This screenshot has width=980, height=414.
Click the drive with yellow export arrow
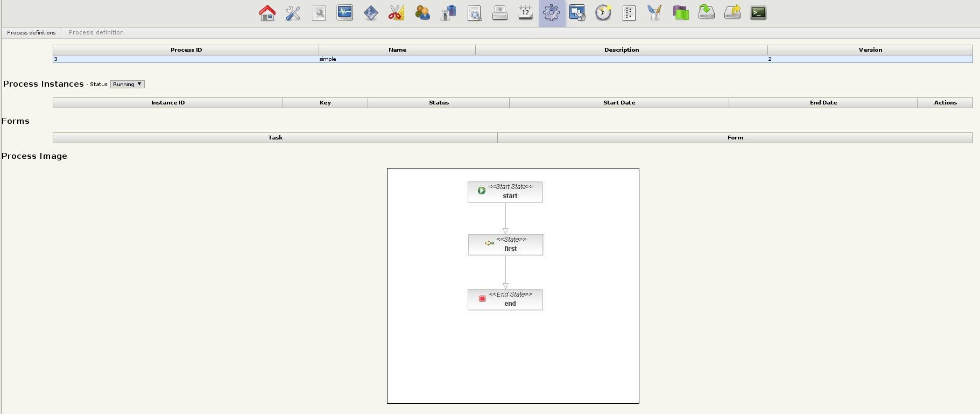[732, 13]
